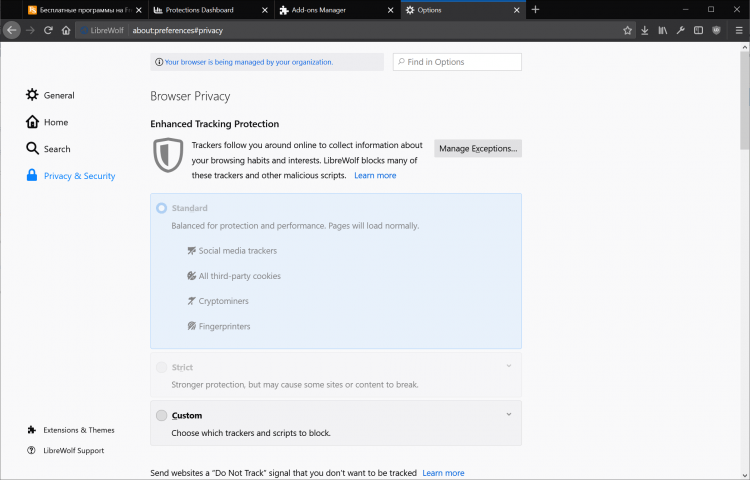Viewport: 750px width, 480px height.
Task: Expand the Strict protection details chevron
Action: pos(508,366)
